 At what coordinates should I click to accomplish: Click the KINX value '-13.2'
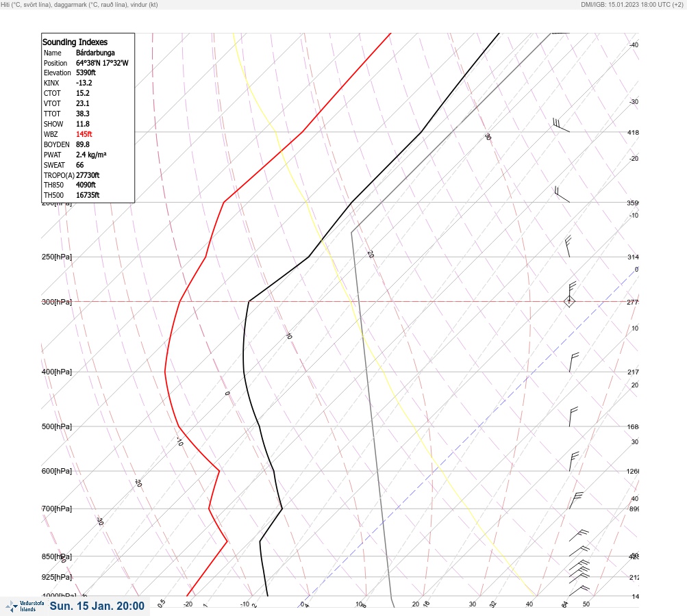pyautogui.click(x=84, y=83)
